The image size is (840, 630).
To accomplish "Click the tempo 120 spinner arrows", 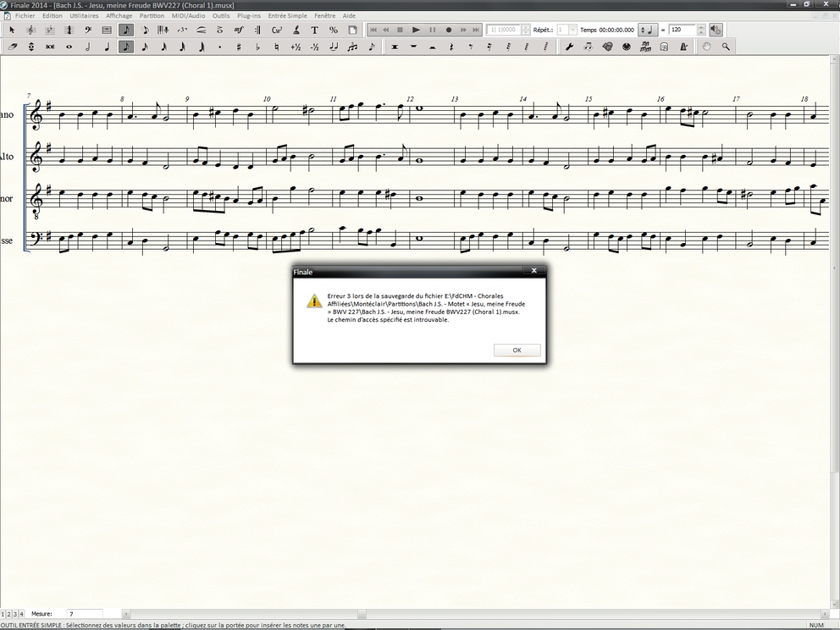I will (700, 30).
